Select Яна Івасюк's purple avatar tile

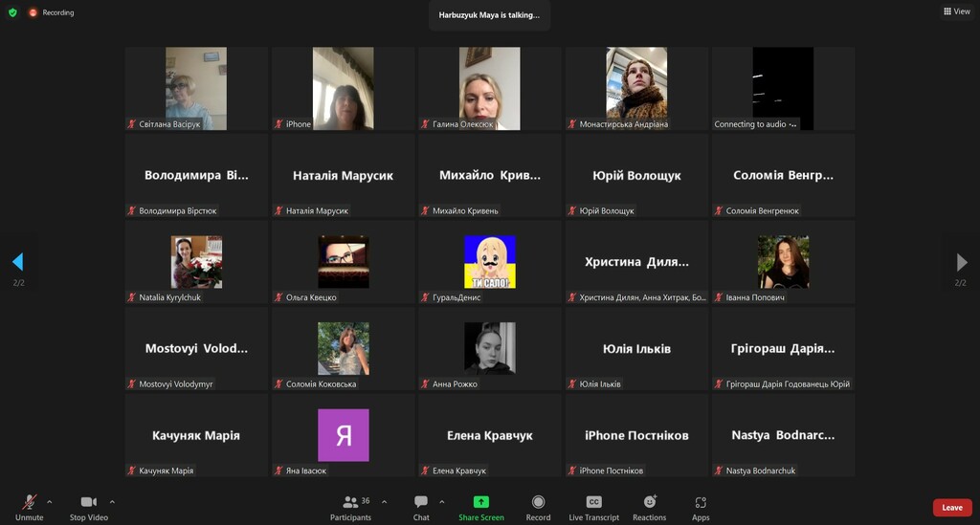click(344, 435)
